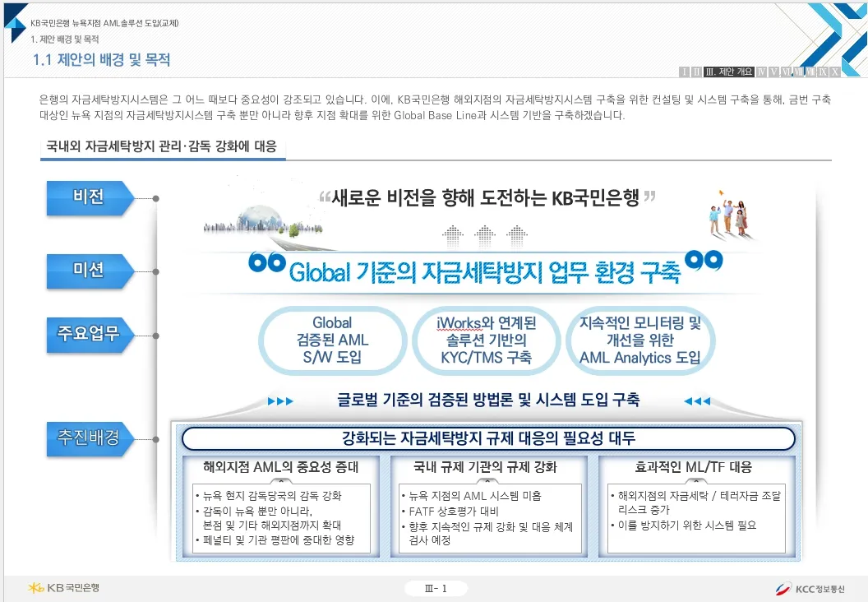Select the globe illustration near the vision banner
This screenshot has height=602, width=868.
(x=261, y=215)
